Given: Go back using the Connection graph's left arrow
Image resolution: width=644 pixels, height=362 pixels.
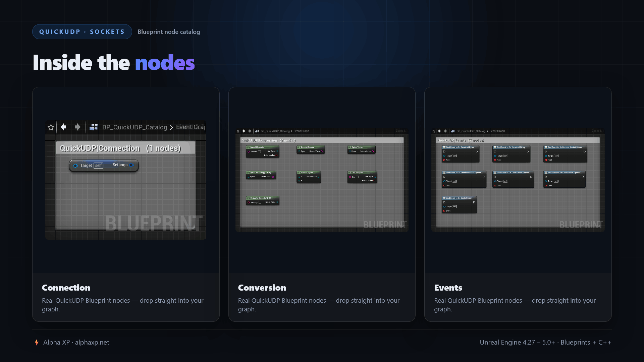Looking at the screenshot, I should click(63, 127).
